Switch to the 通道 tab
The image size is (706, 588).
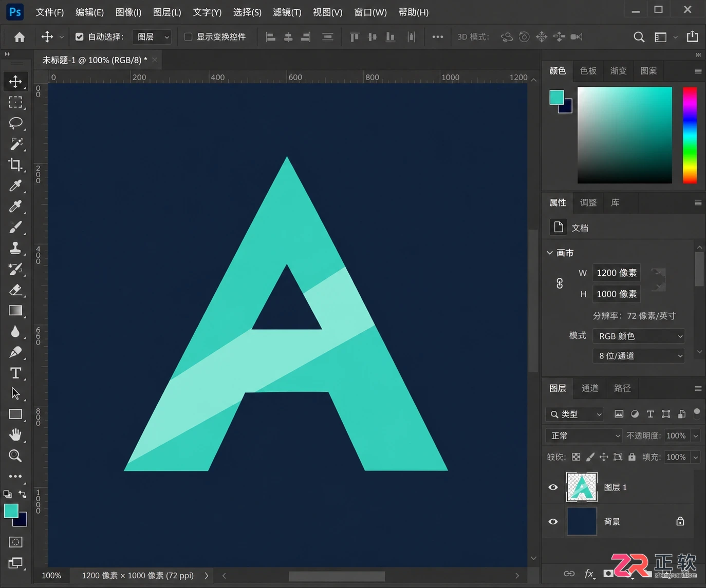(x=590, y=388)
